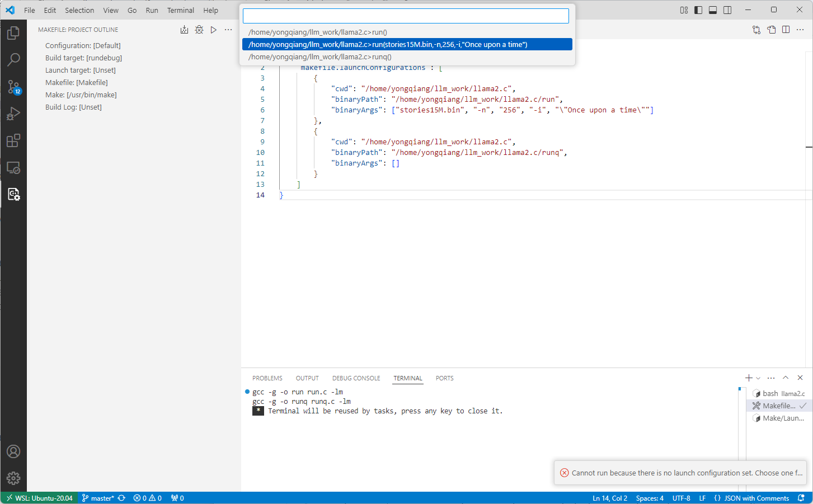
Task: Open Source Control view with 12 badge
Action: tap(13, 87)
